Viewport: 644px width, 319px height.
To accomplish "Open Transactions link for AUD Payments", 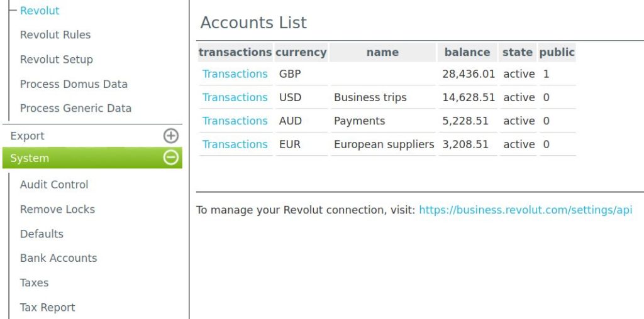I will [x=235, y=121].
